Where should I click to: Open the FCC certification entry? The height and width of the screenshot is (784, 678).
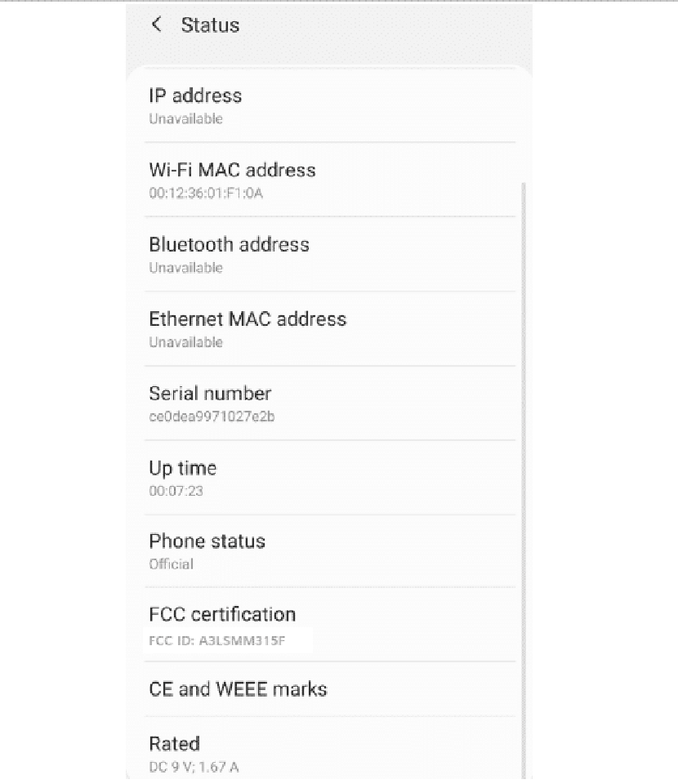pos(329,625)
